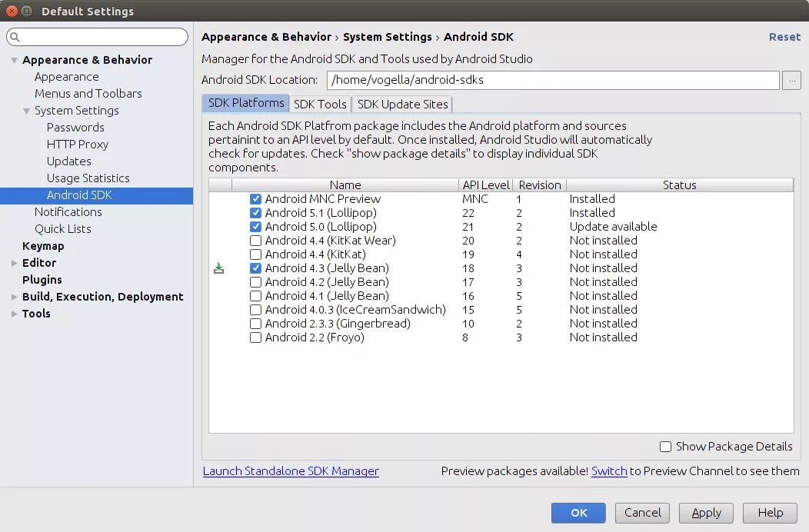Check Android 4.0.3 (IceCreamSandwich)

(x=255, y=310)
